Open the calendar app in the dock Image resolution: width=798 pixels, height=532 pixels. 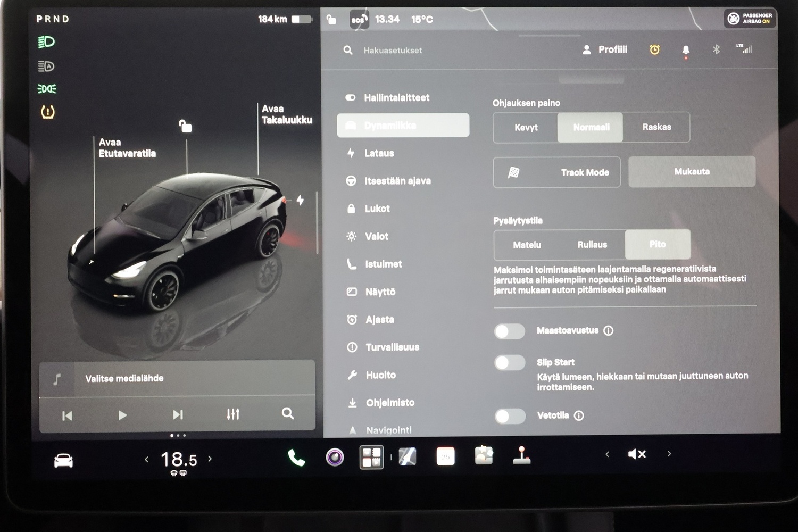coord(445,456)
